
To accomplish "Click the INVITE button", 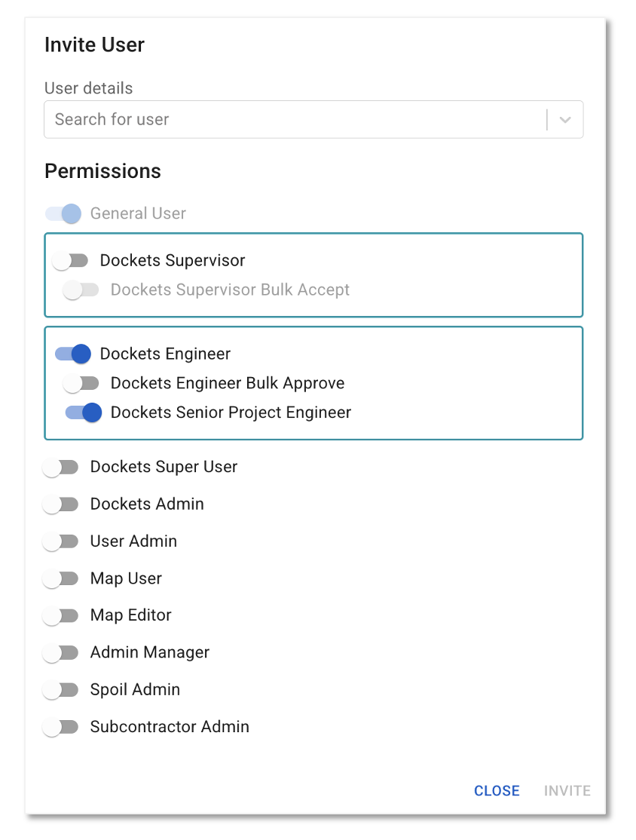I will (x=567, y=791).
